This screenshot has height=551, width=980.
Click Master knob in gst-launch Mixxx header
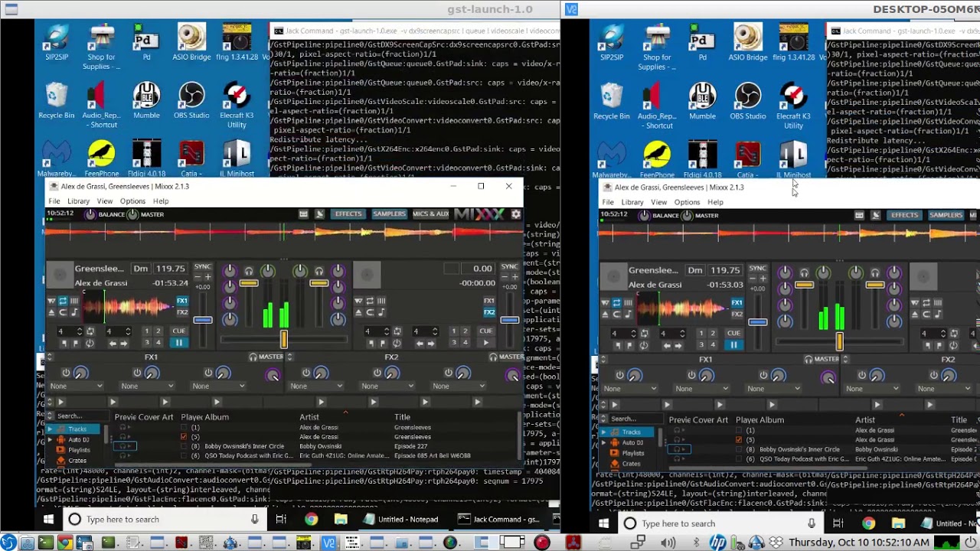(x=133, y=214)
